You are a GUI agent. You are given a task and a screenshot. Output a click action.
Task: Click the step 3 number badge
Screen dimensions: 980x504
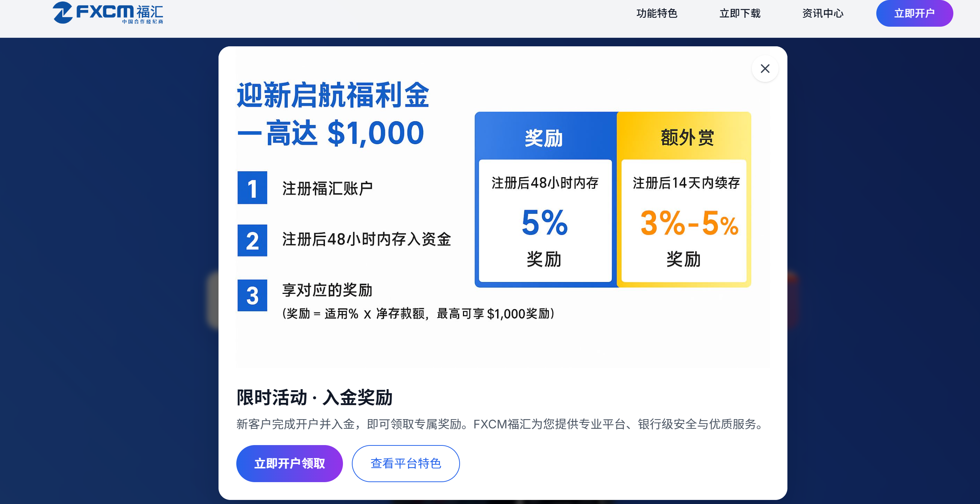point(252,295)
